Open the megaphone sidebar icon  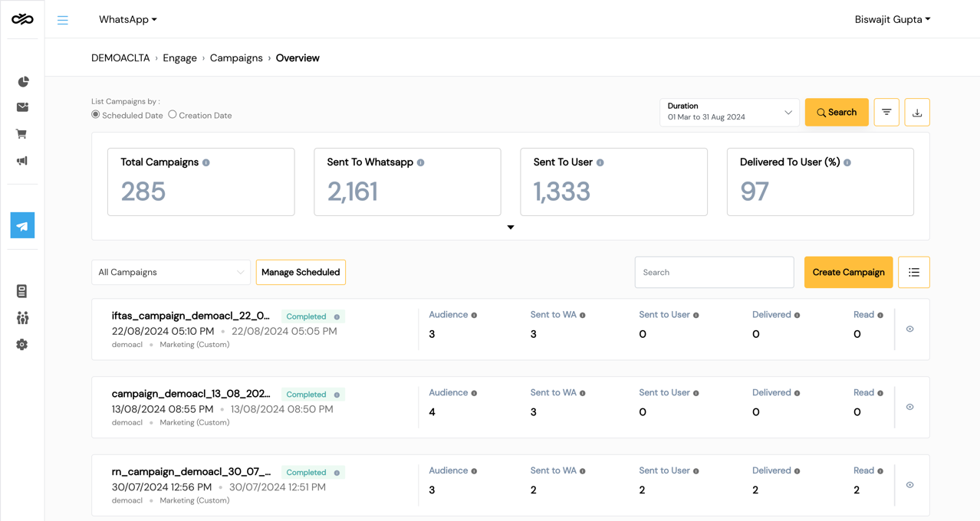(22, 161)
